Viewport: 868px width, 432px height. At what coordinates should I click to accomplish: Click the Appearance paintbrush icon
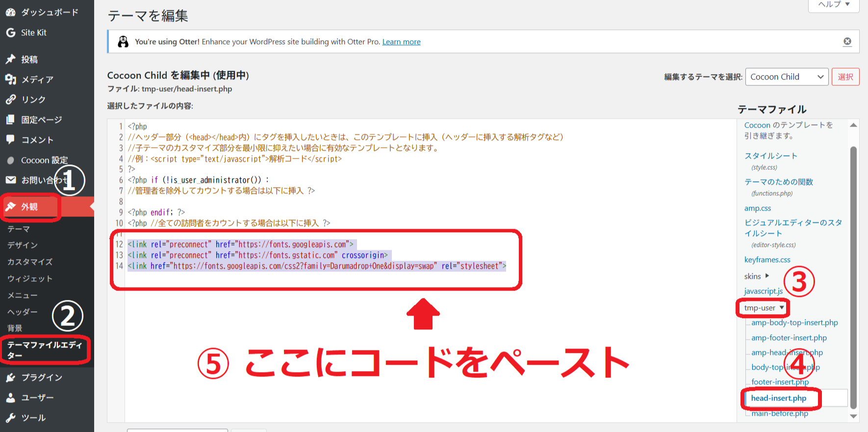tap(11, 207)
